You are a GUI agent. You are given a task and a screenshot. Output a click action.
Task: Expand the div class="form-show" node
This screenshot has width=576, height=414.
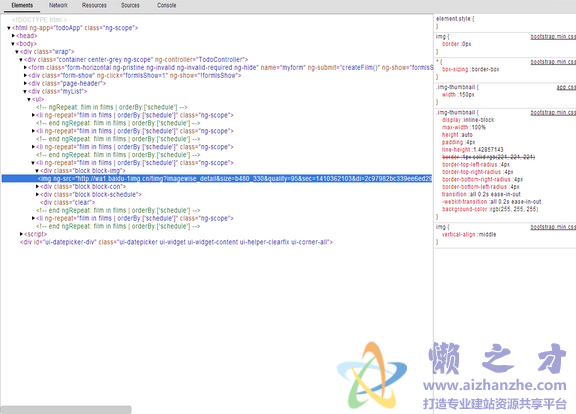[x=25, y=75]
